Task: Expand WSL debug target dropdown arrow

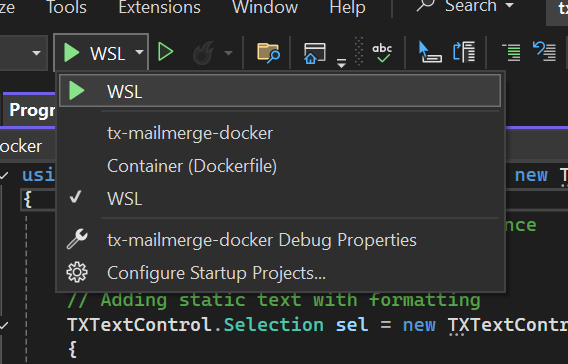Action: (x=139, y=53)
